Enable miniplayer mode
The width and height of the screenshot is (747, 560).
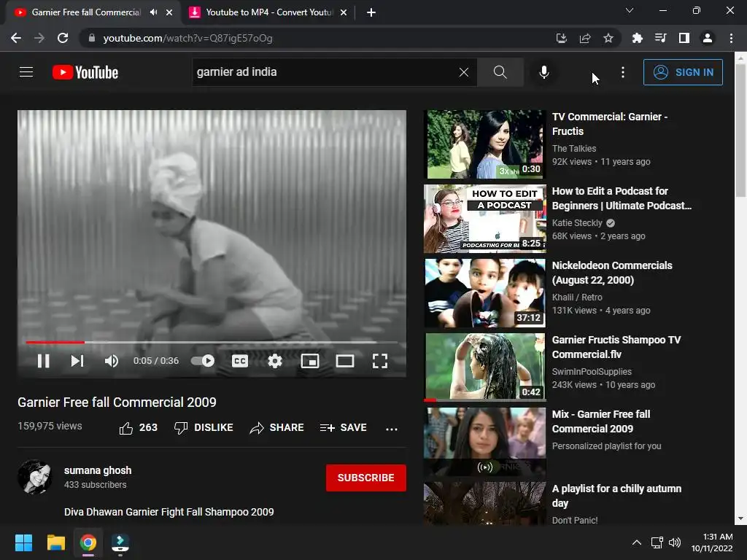(x=309, y=361)
